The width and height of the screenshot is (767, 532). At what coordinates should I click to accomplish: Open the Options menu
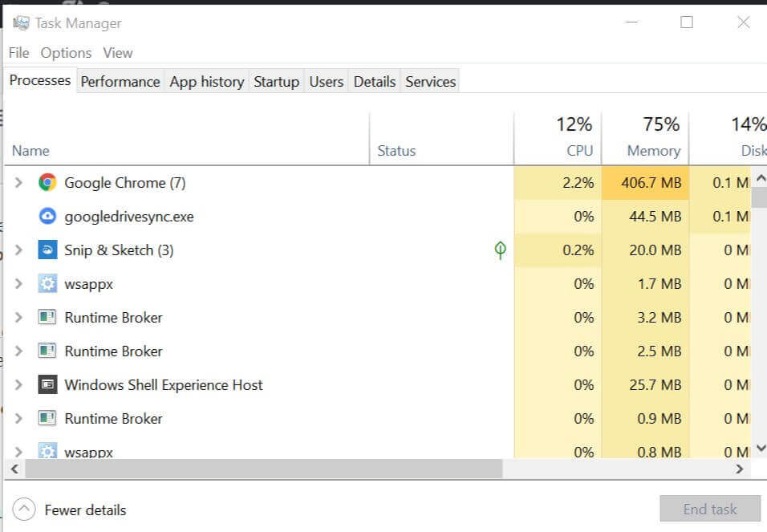(x=66, y=53)
